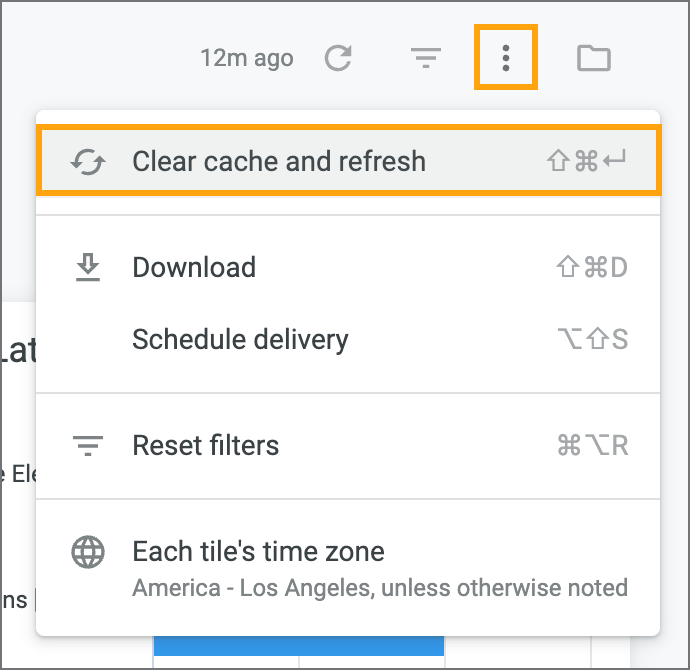Click the blue chart bar below the menu
The height and width of the screenshot is (670, 690).
tap(298, 646)
